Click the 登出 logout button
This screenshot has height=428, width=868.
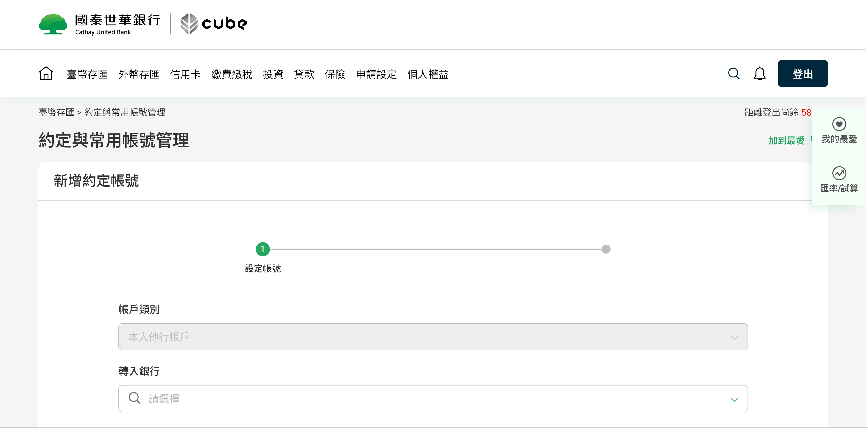(x=802, y=74)
